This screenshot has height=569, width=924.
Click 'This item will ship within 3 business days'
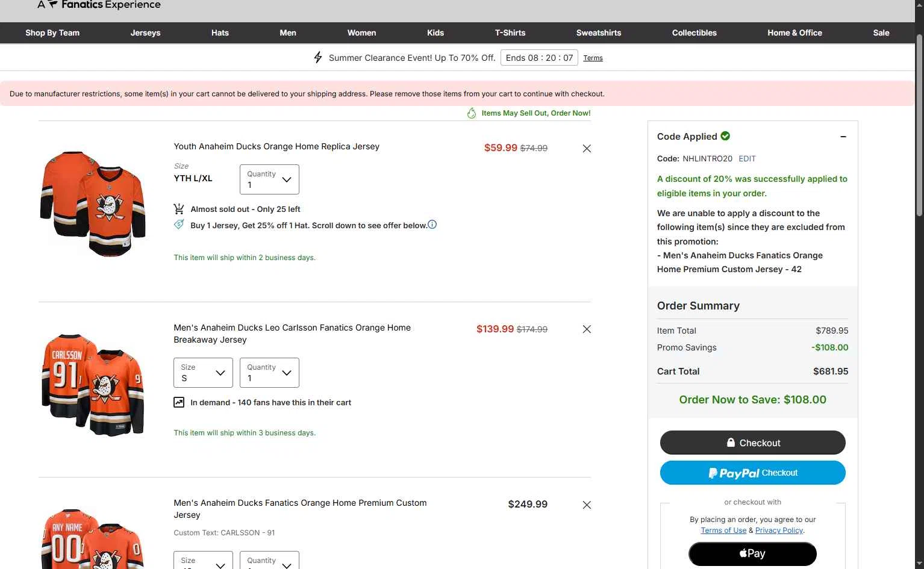(x=245, y=433)
